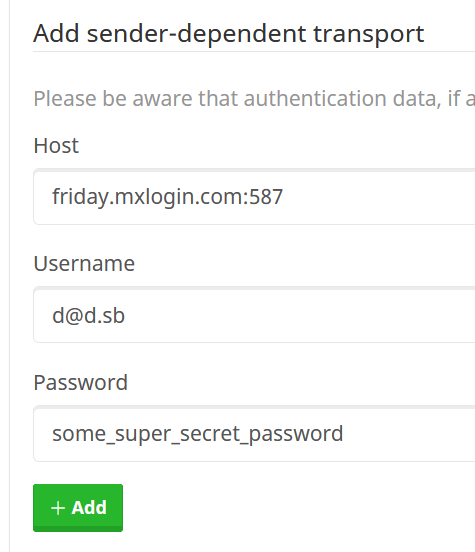The width and height of the screenshot is (475, 552).
Task: Place cursor in some_super_secret_password text
Action: pyautogui.click(x=198, y=434)
